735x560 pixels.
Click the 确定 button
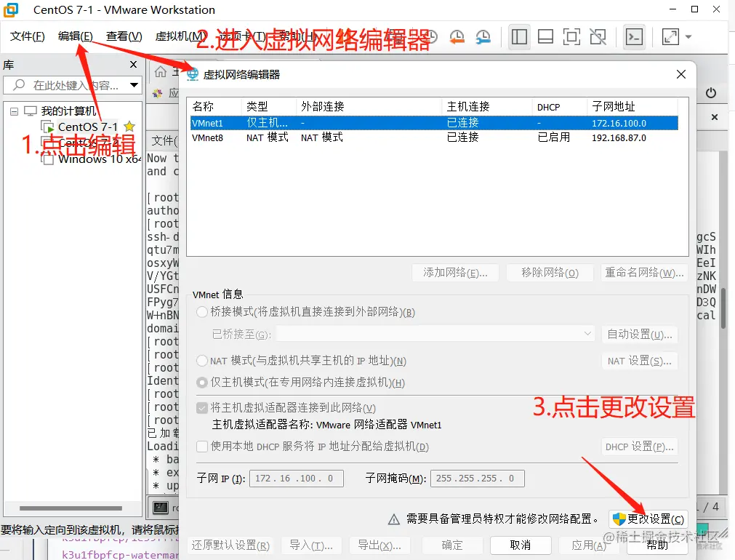tap(452, 545)
